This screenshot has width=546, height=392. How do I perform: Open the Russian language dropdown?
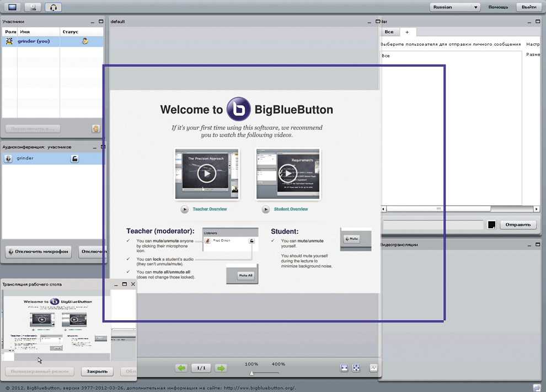point(455,7)
